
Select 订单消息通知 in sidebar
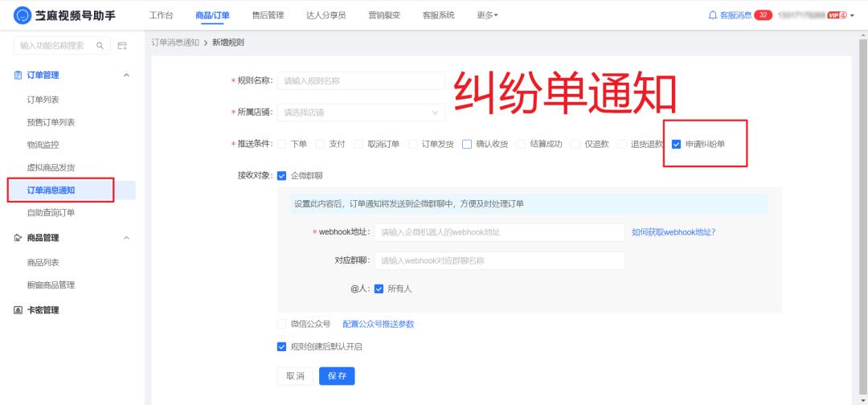pyautogui.click(x=51, y=190)
